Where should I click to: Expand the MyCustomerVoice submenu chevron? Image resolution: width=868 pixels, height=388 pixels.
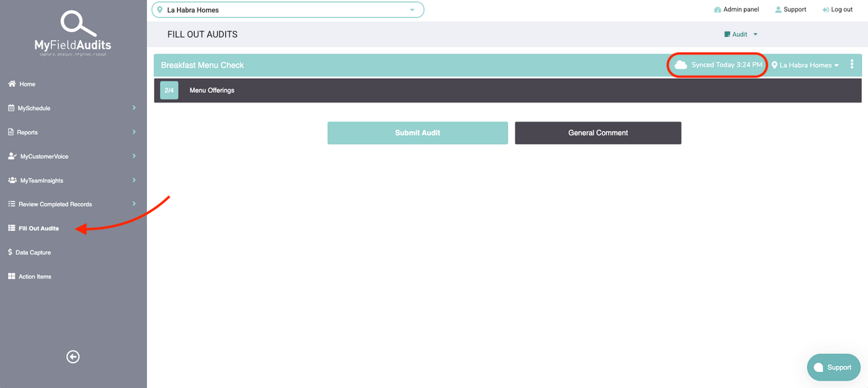134,156
